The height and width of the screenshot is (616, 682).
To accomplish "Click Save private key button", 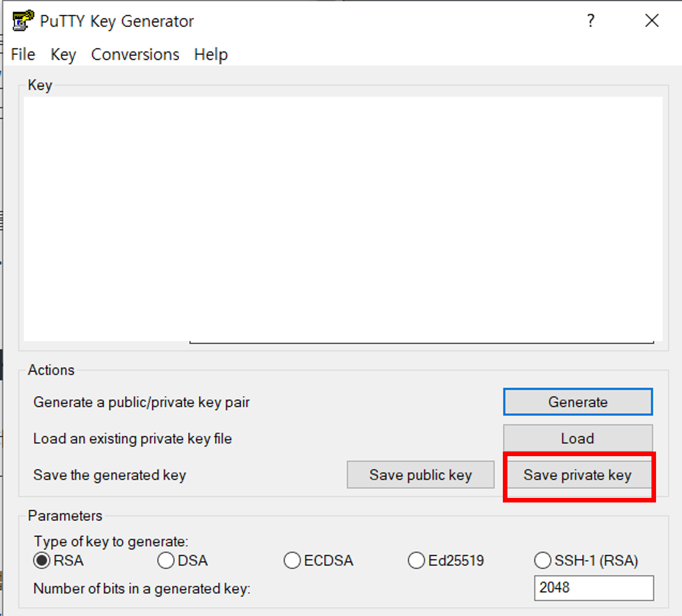I will point(578,475).
